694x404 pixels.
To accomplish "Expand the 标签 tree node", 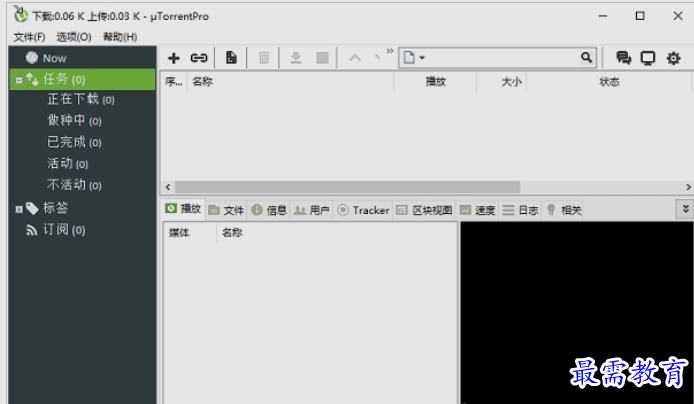I will click(19, 209).
